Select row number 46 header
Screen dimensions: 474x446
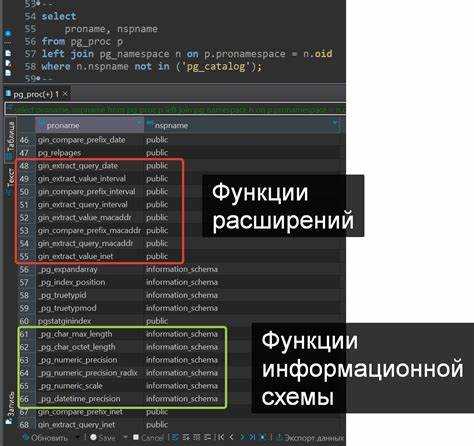pyautogui.click(x=24, y=140)
